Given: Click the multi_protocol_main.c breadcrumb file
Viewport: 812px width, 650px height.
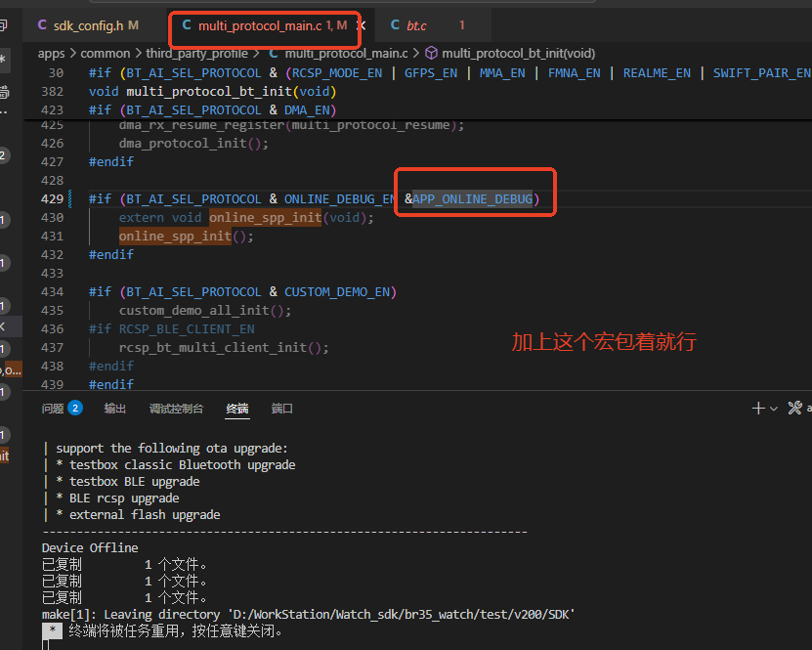Looking at the screenshot, I should [x=347, y=54].
